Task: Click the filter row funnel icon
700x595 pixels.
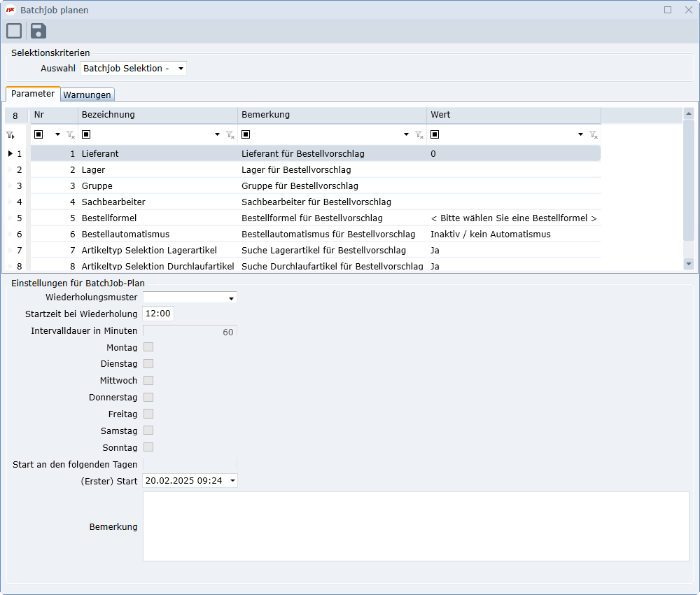Action: (x=10, y=135)
